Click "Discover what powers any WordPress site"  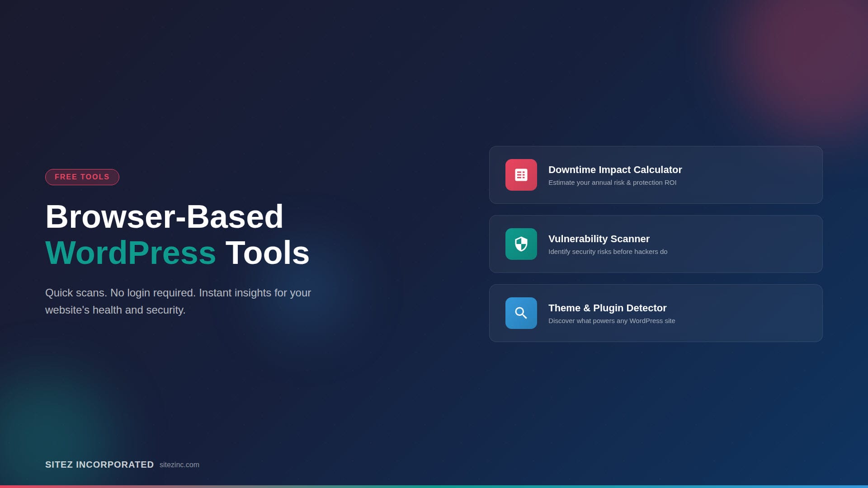[x=612, y=321]
